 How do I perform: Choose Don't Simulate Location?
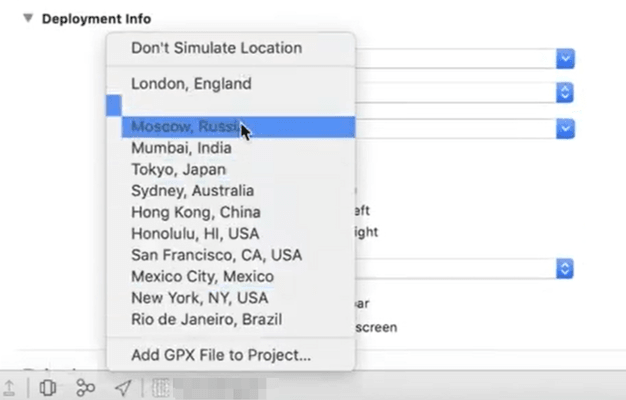coord(231,48)
